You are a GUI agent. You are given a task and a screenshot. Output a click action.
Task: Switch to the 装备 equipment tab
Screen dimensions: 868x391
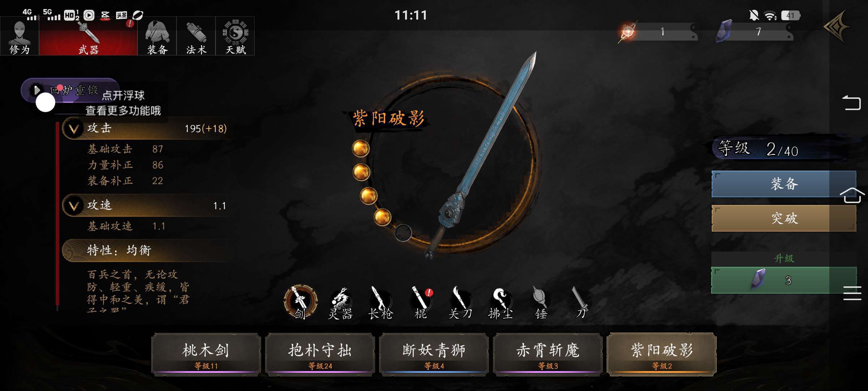pyautogui.click(x=157, y=36)
